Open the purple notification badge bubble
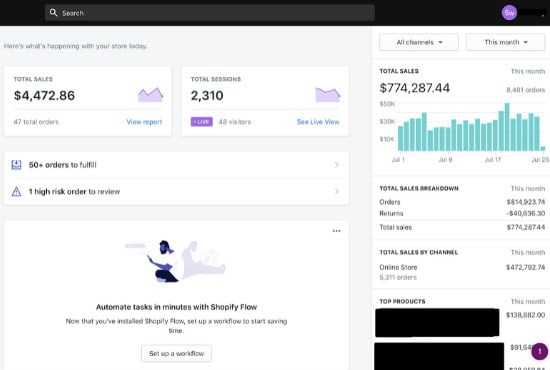The image size is (550, 370). [x=539, y=351]
